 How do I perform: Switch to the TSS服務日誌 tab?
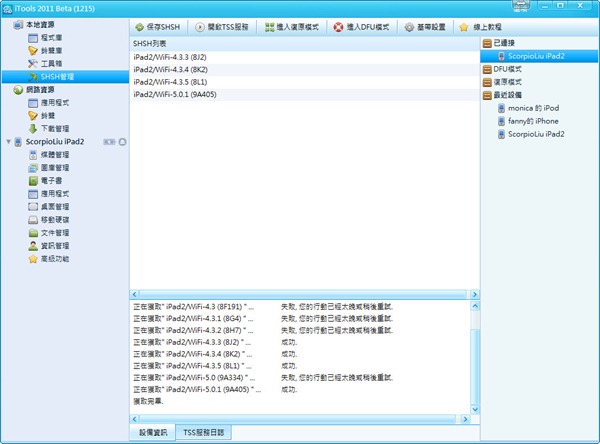204,433
